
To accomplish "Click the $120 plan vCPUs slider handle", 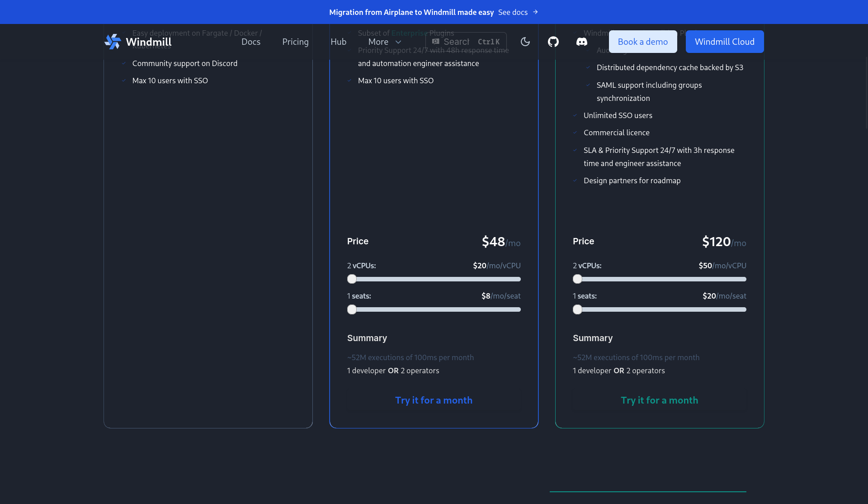I will click(577, 279).
